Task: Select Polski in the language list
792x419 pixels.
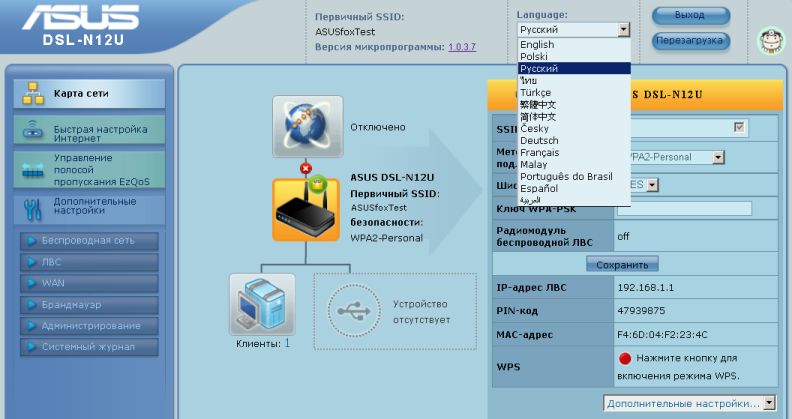Action: click(574, 57)
